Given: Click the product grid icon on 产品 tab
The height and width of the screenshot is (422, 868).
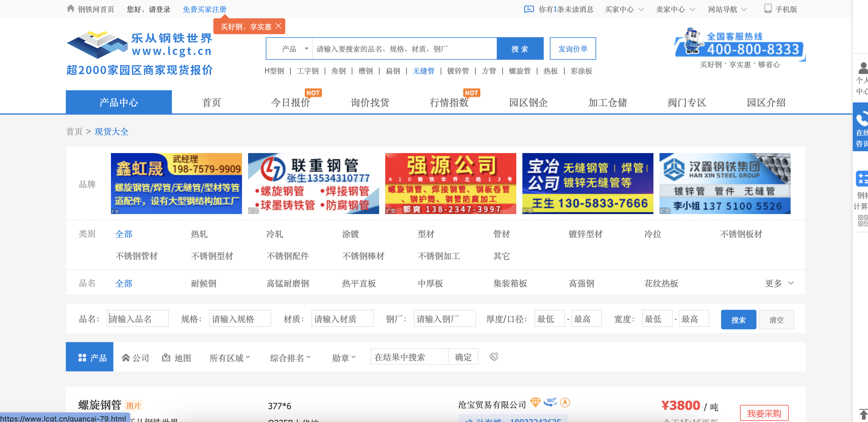Looking at the screenshot, I should [82, 358].
